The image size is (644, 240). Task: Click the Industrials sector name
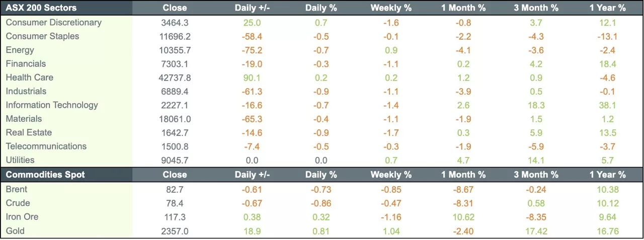(26, 91)
